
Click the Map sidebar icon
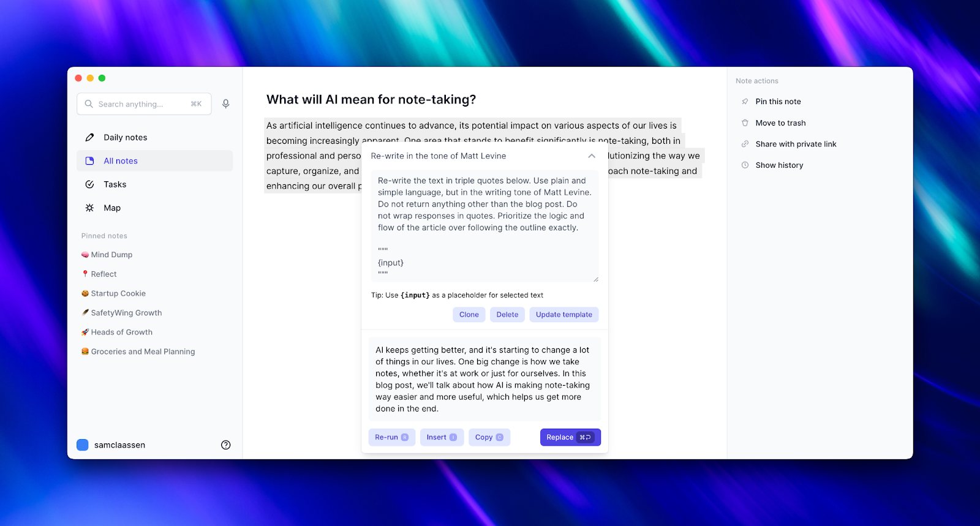click(89, 208)
